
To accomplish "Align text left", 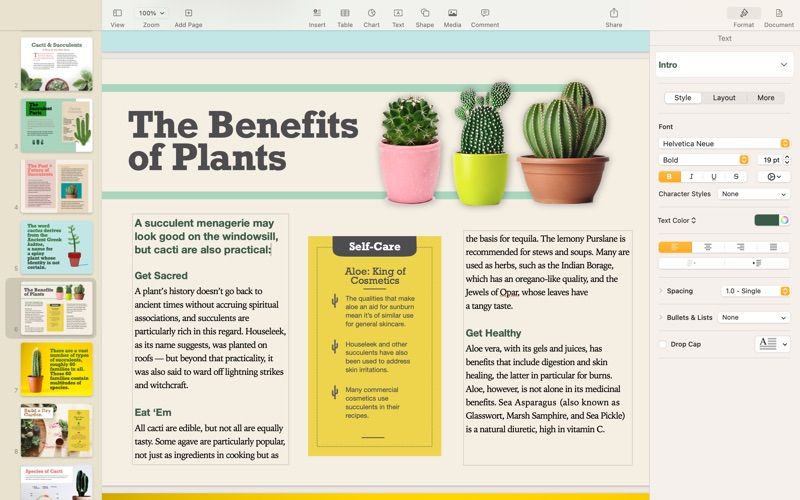I will pyautogui.click(x=675, y=247).
